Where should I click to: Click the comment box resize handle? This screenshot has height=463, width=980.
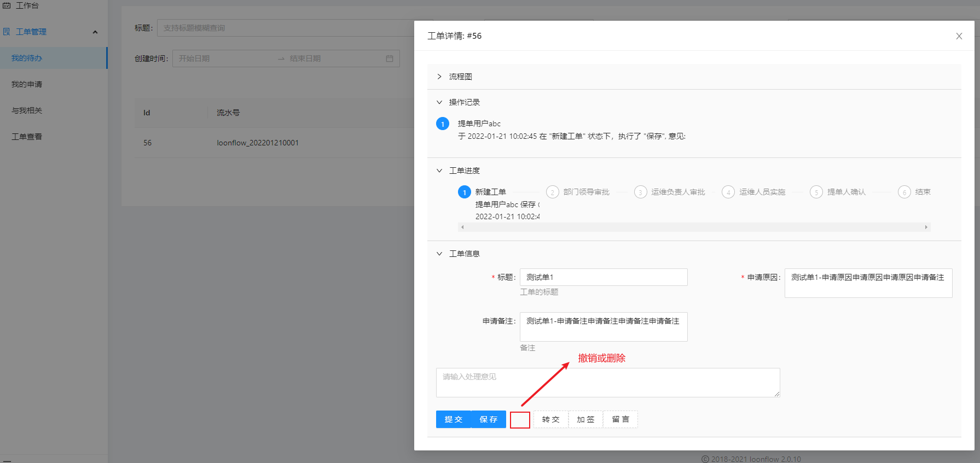point(776,394)
